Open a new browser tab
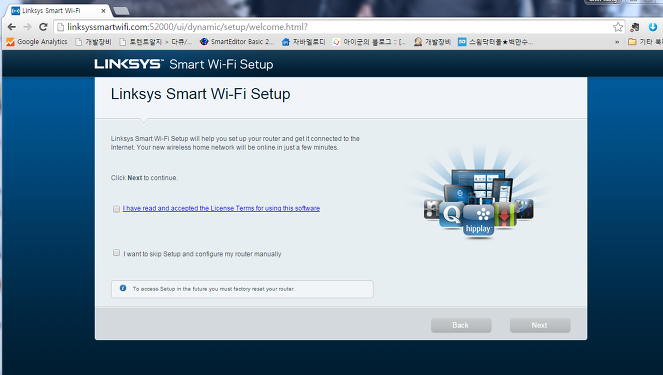Image resolution: width=663 pixels, height=375 pixels. (x=121, y=11)
